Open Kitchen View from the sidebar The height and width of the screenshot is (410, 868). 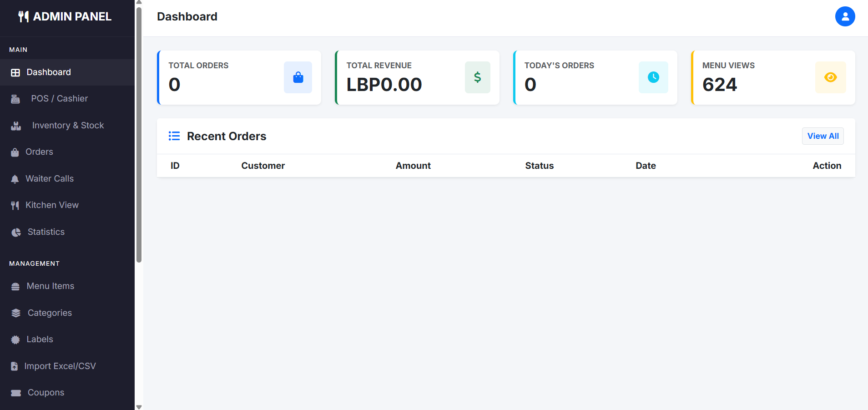click(x=52, y=205)
